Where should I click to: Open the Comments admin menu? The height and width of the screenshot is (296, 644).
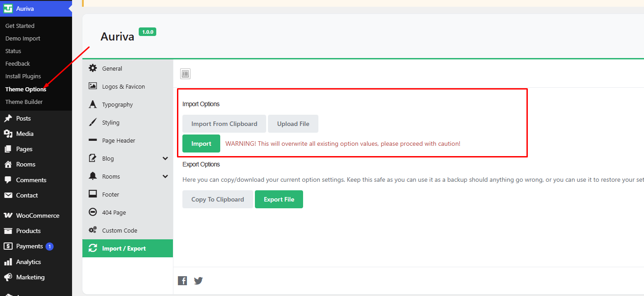[x=36, y=180]
